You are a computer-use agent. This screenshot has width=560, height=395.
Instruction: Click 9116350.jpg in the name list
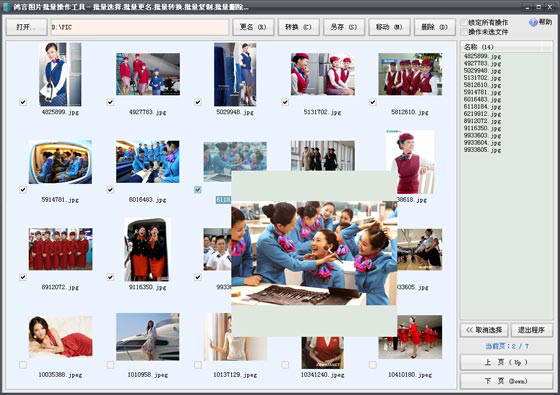(x=482, y=128)
